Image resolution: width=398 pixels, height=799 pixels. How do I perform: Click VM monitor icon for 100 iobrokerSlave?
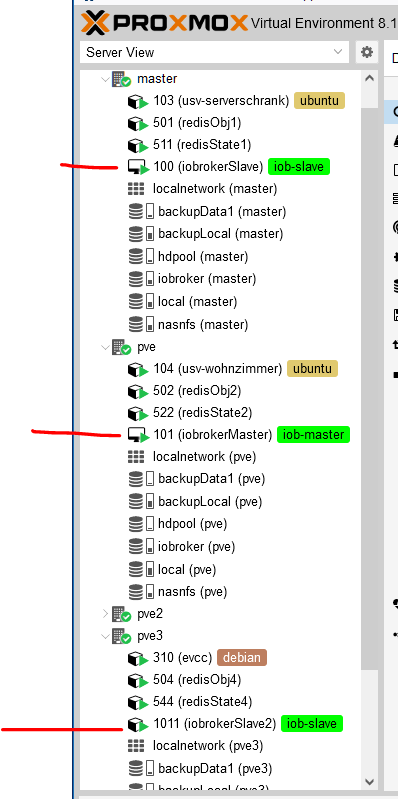138,167
